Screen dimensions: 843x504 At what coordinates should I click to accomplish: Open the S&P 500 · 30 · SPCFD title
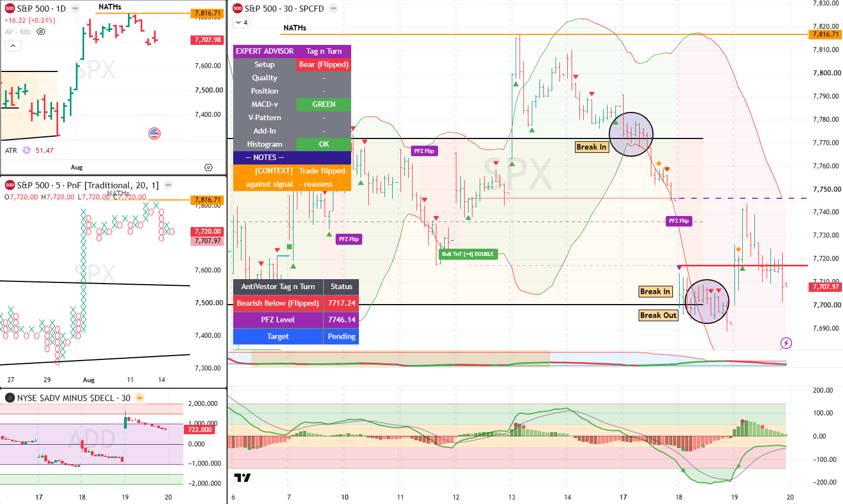[x=284, y=8]
